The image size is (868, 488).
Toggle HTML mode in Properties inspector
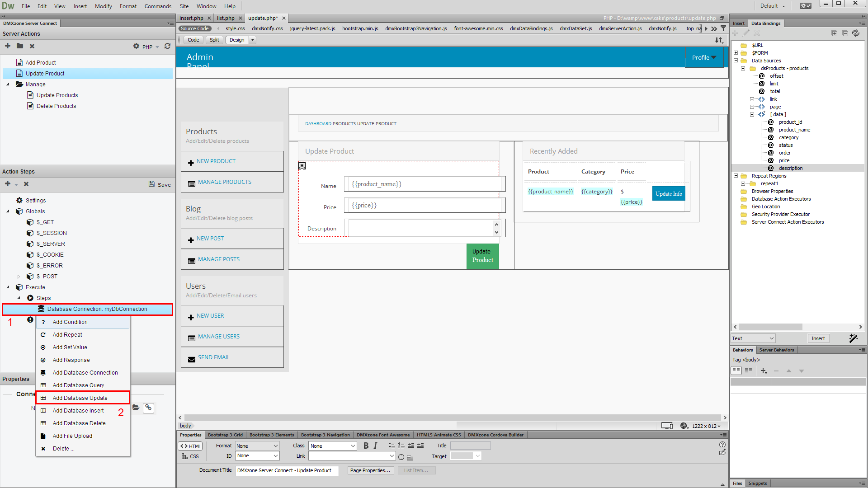tap(190, 446)
